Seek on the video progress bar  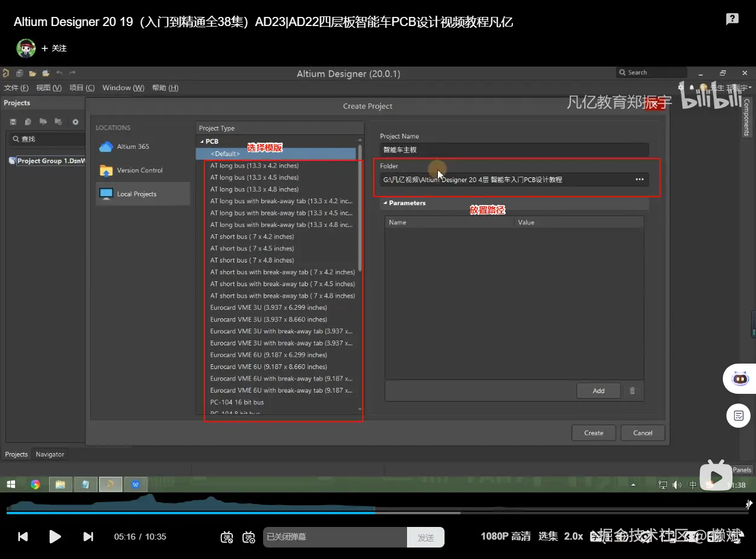[378, 512]
